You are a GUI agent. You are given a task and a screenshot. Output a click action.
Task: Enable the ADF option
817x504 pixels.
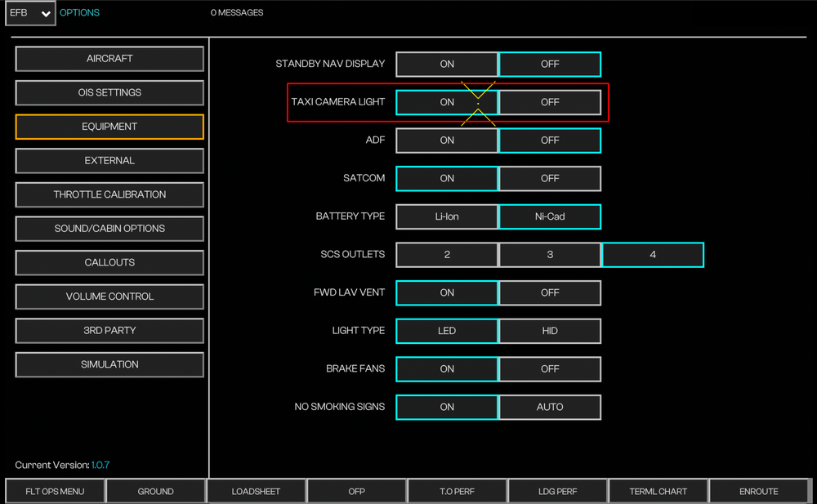pyautogui.click(x=447, y=140)
